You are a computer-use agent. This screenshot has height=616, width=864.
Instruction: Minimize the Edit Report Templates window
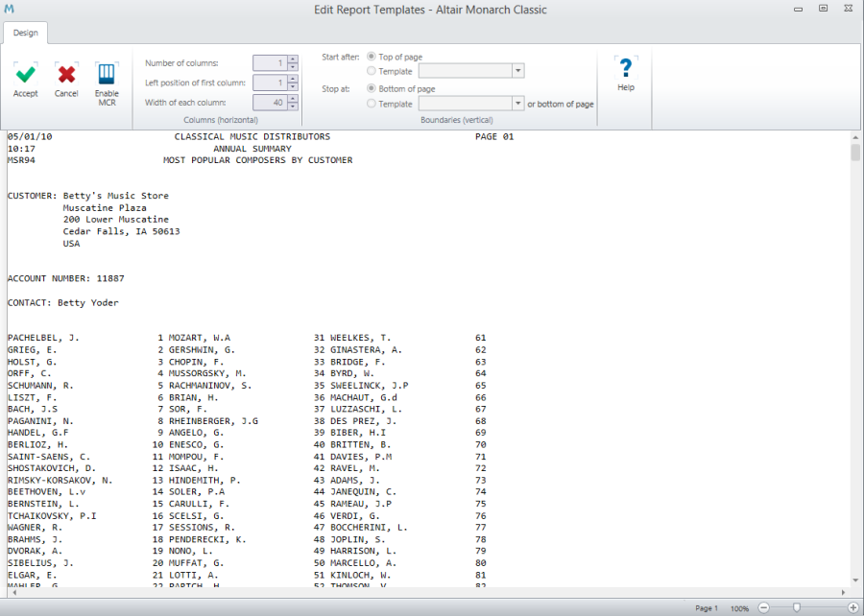798,9
